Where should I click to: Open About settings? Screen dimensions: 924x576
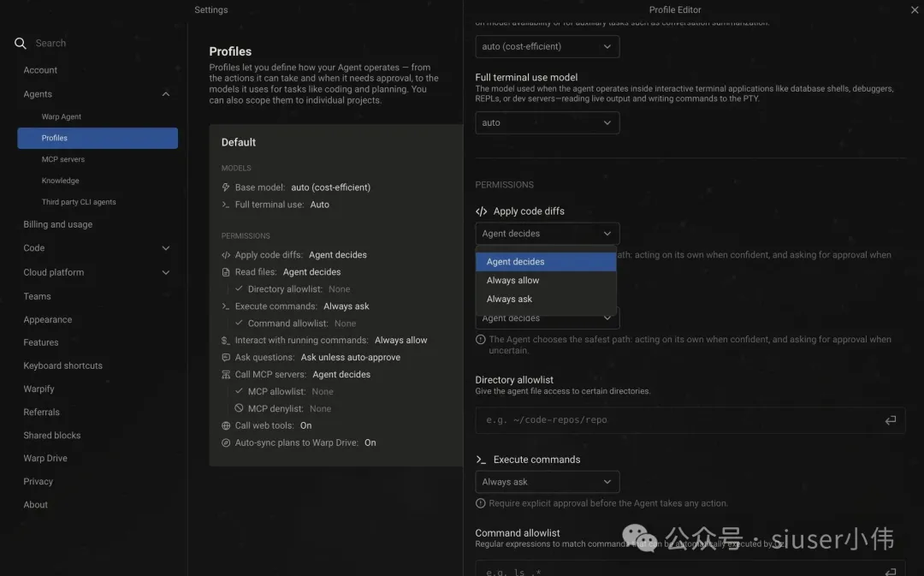pos(35,505)
